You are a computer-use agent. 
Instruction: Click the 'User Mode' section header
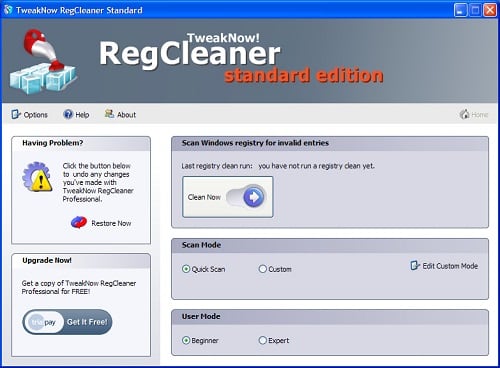[x=201, y=316]
